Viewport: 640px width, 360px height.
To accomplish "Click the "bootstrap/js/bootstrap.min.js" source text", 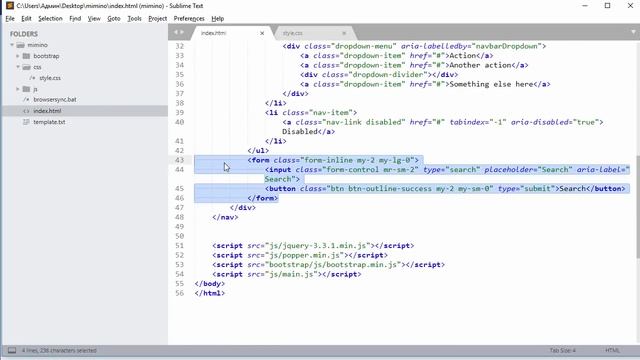I will click(334, 264).
